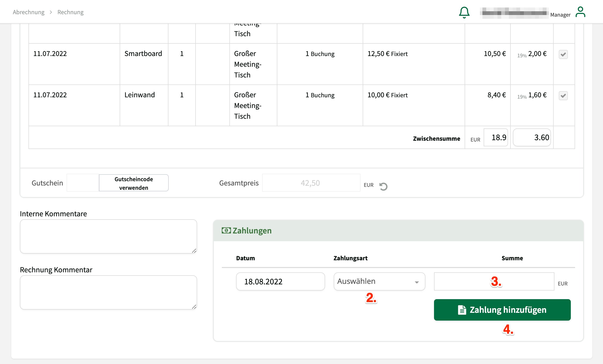
Task: Click the user profile icon
Action: click(580, 12)
